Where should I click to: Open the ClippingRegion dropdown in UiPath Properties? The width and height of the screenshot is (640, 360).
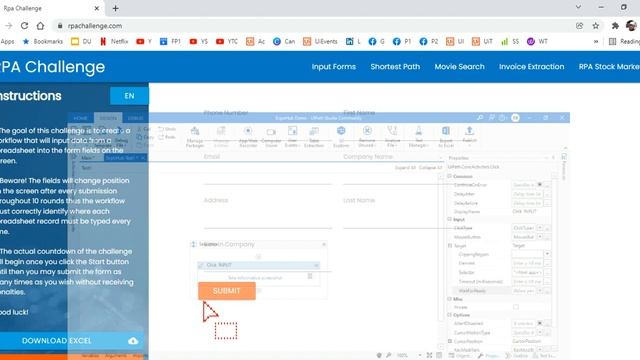(x=547, y=254)
